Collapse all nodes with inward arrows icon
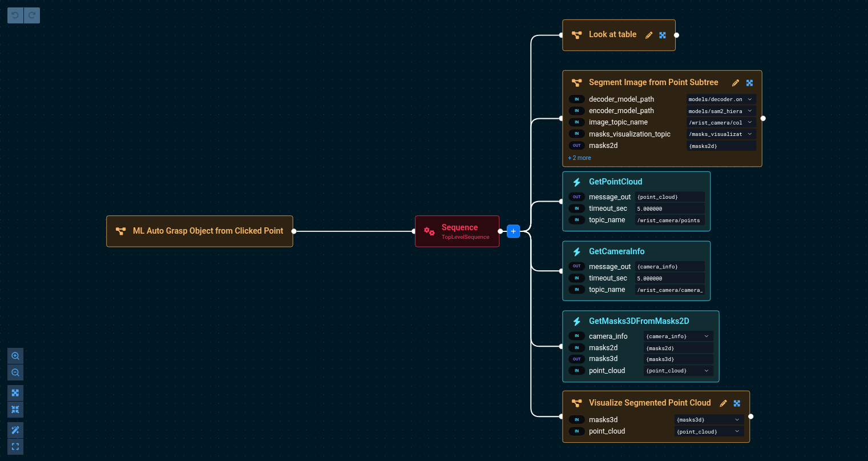 click(15, 410)
